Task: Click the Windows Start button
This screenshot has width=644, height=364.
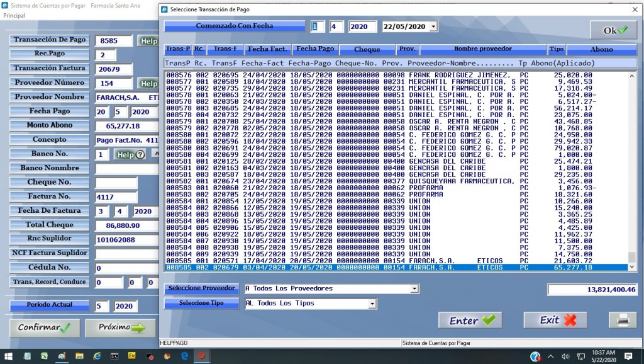Action: point(10,356)
